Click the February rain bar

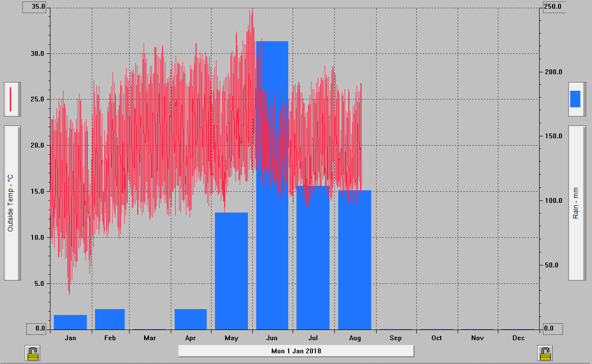point(110,319)
